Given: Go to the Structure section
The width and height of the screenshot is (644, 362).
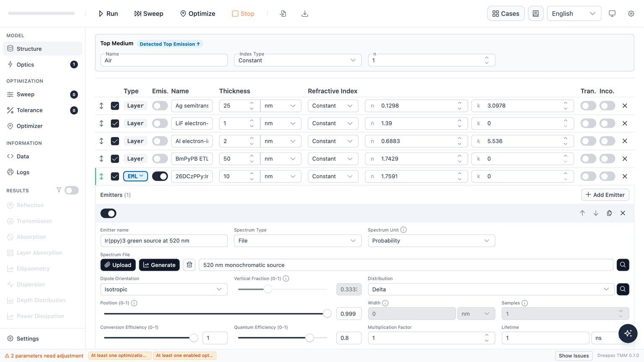Looking at the screenshot, I should click(x=42, y=49).
